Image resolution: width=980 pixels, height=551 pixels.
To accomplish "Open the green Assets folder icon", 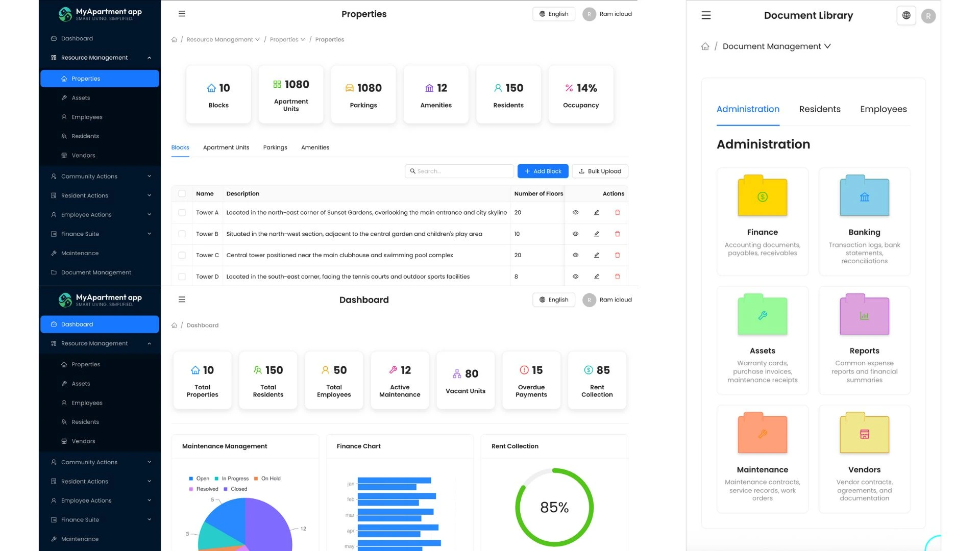I will pos(763,314).
